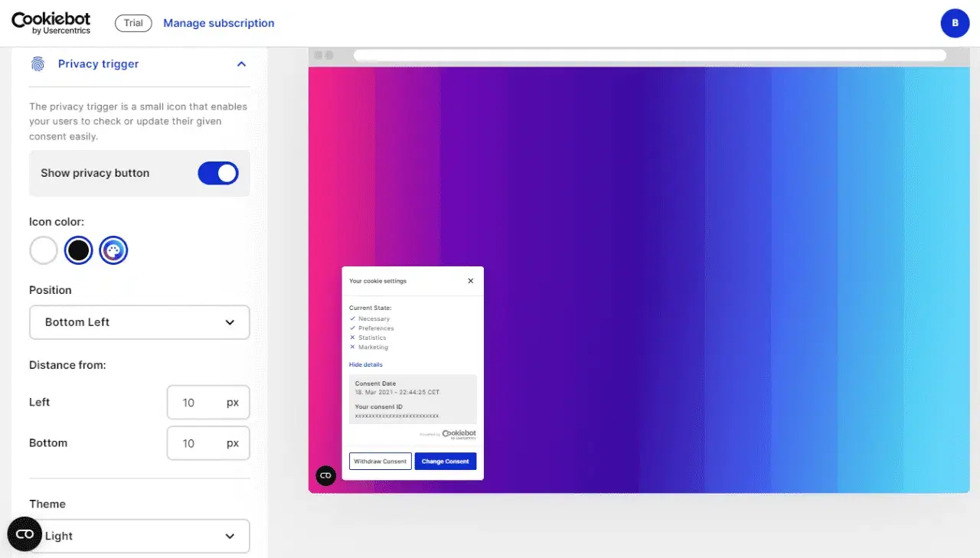Select the black icon color option
Image resolution: width=980 pixels, height=558 pixels.
(x=78, y=250)
